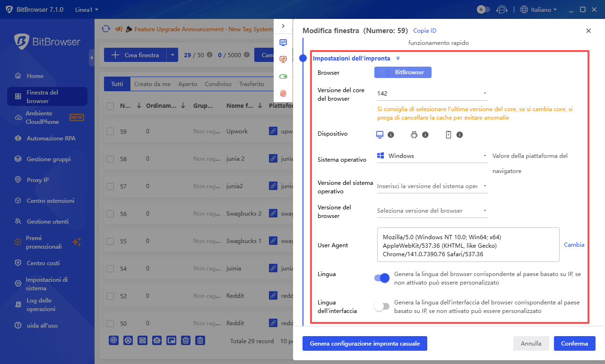This screenshot has height=364, width=605.
Task: Click the link icon in the Upwork row
Action: point(273,131)
